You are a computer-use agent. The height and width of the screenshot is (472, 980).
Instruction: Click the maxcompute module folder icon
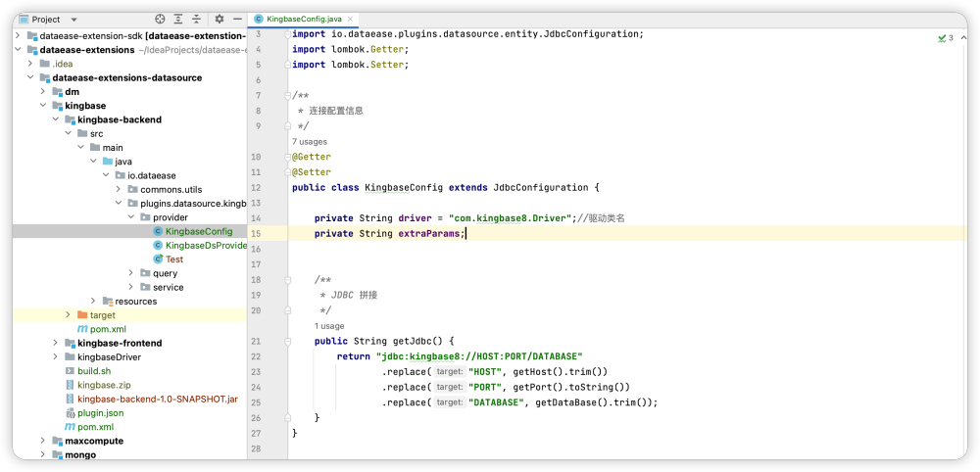pyautogui.click(x=58, y=441)
